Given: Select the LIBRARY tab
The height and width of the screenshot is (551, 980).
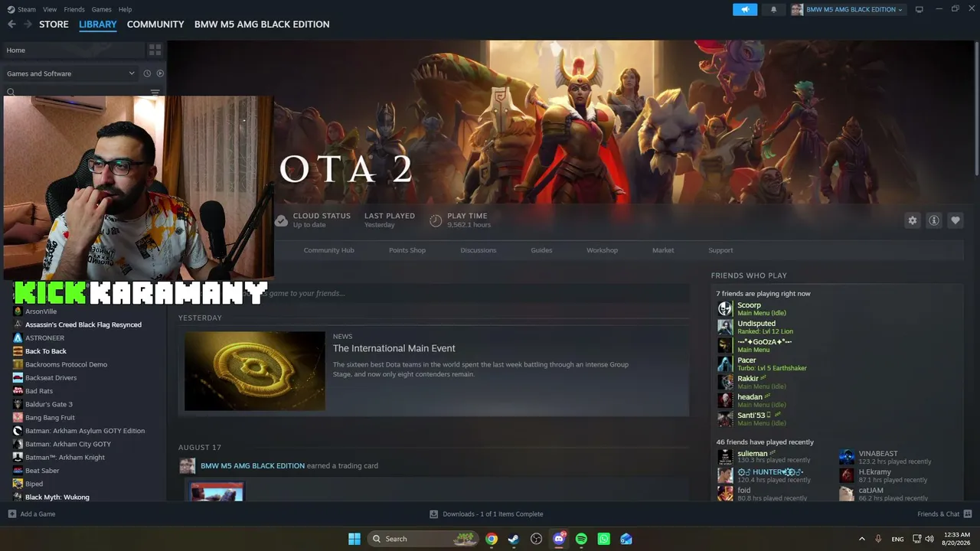Looking at the screenshot, I should coord(98,24).
